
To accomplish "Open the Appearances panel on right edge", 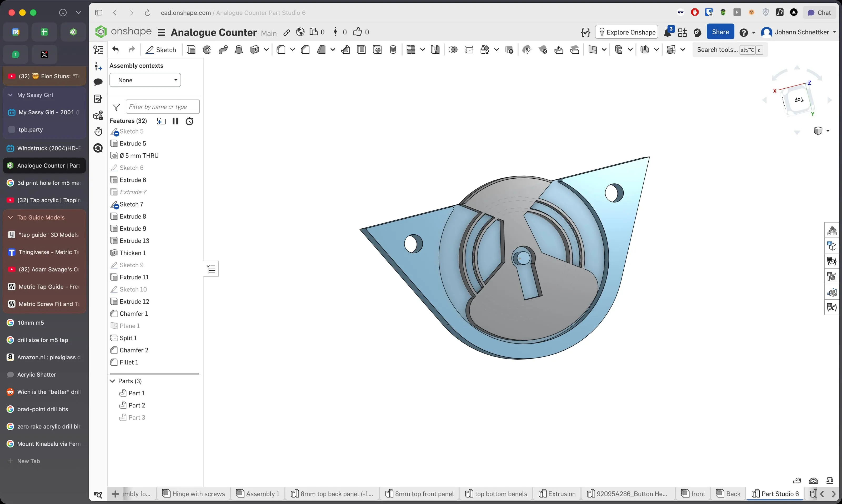I will click(832, 231).
